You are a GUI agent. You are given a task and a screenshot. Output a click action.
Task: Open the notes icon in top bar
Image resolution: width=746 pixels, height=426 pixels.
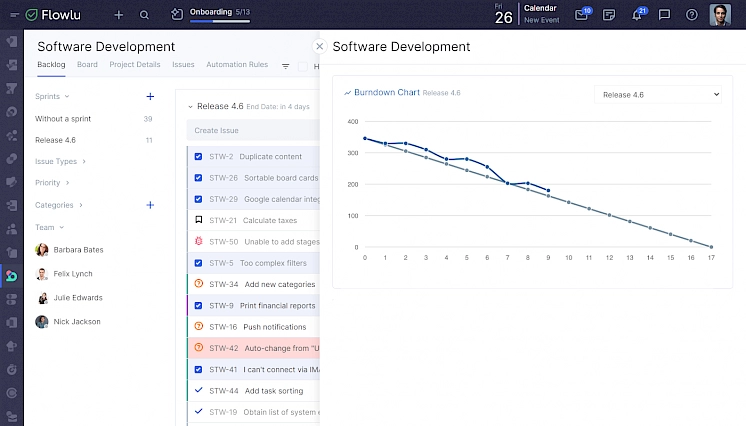(x=609, y=15)
